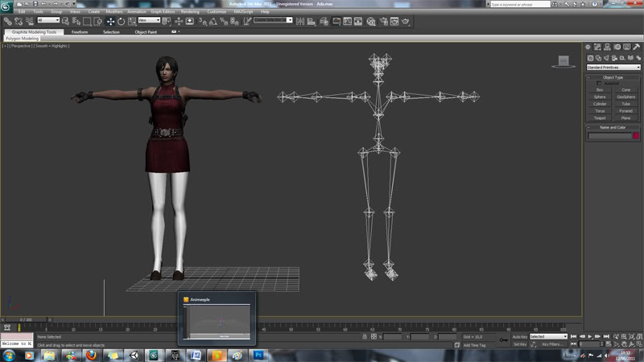This screenshot has height=362, width=644.
Task: Expand the Polygon Modeling panel
Action: click(23, 39)
